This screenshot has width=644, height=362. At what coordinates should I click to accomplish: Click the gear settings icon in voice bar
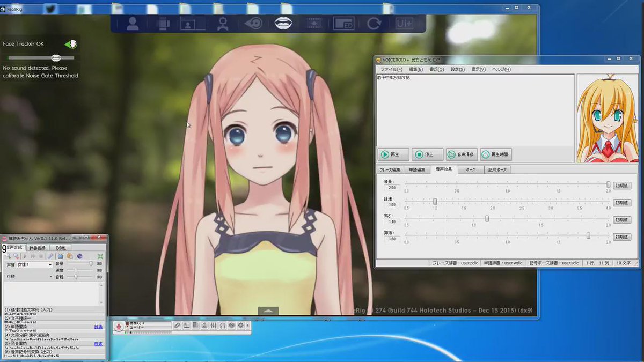pyautogui.click(x=240, y=326)
